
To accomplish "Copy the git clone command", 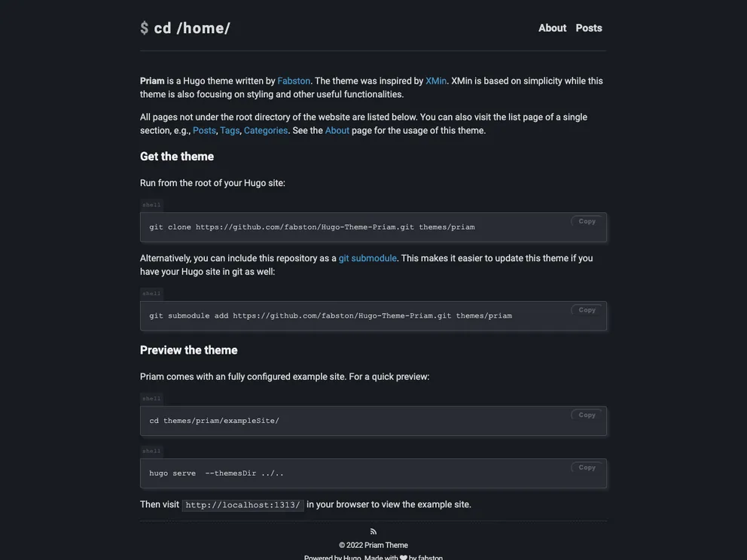I will pos(587,221).
